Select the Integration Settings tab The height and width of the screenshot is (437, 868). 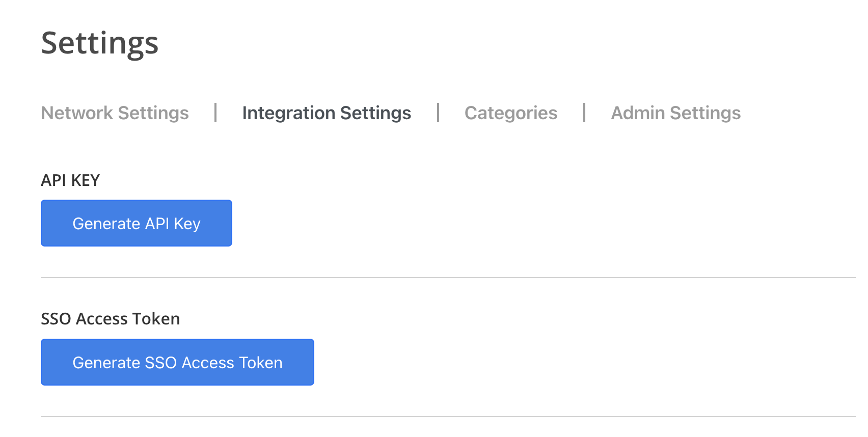tap(327, 113)
